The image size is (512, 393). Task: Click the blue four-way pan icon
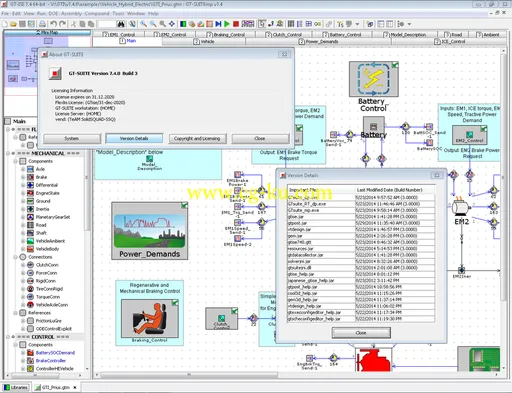[x=172, y=24]
